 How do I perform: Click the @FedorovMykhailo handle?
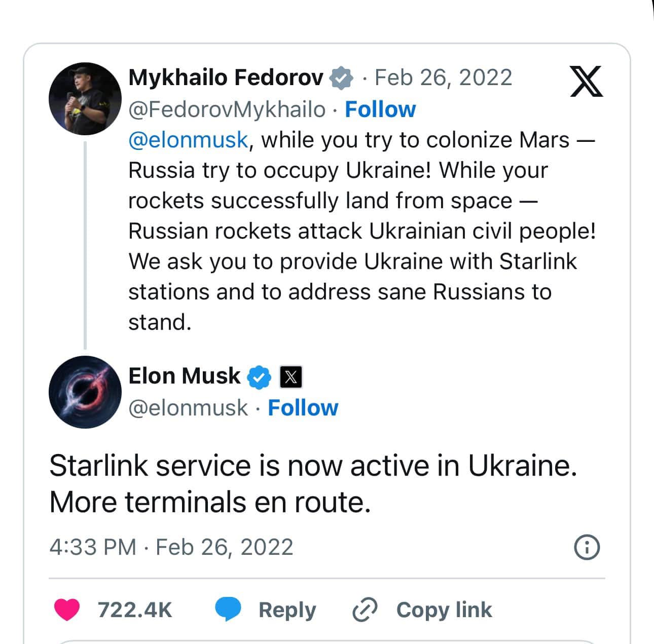227,109
